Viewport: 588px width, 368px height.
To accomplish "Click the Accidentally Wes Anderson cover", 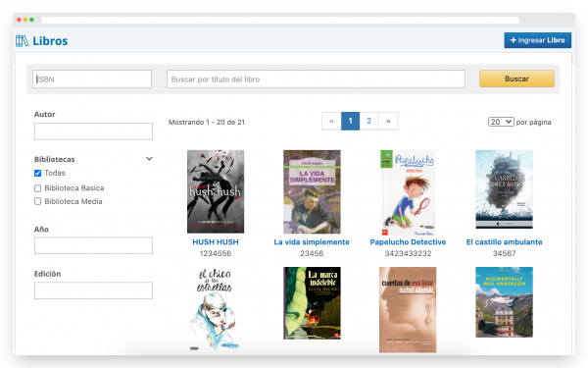I will coord(505,302).
